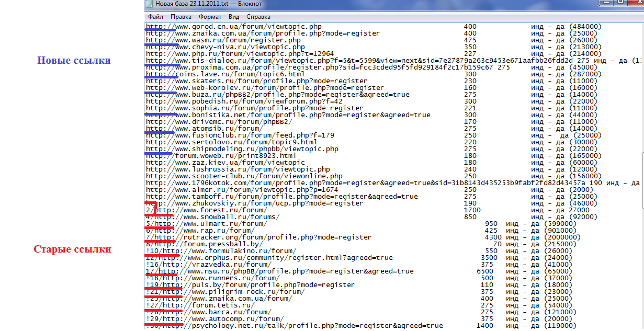Click the php.ru viewtopic.php?t=12964 URL
Viewport: 644px width, 331px height.
(x=240, y=54)
